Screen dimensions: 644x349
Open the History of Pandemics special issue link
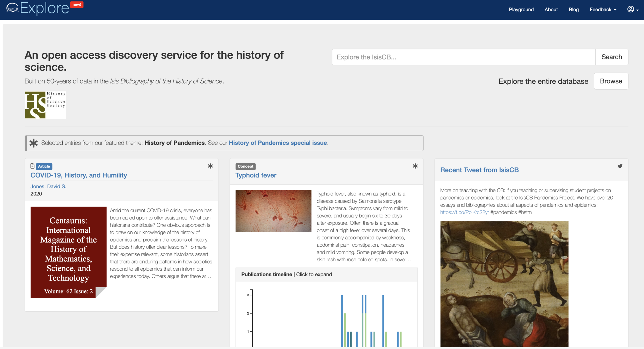pos(277,143)
